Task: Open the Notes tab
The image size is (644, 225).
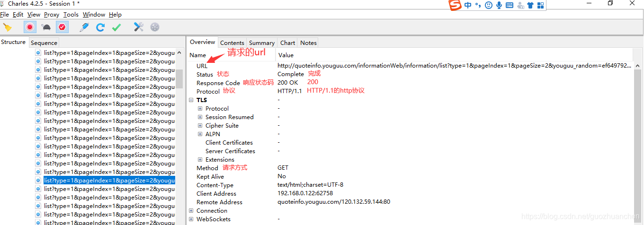Action: pos(308,43)
